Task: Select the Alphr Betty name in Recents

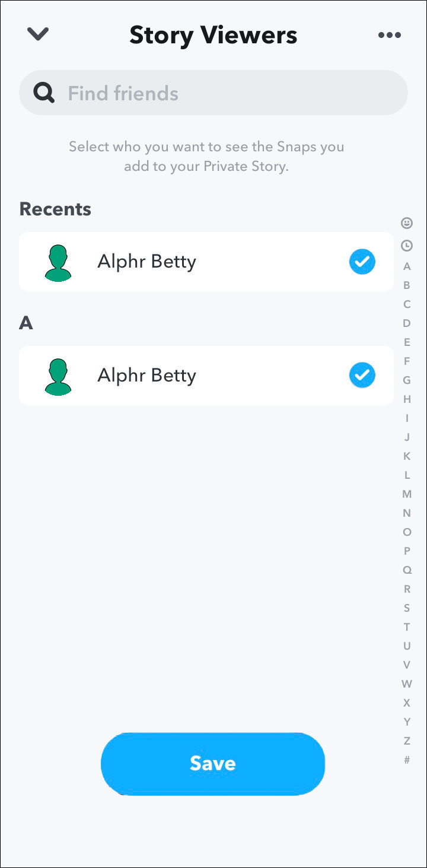Action: tap(146, 262)
